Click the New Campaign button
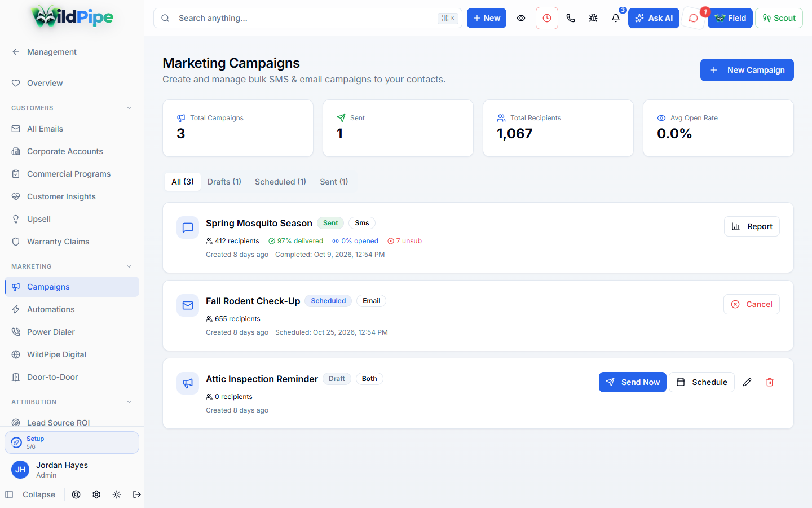This screenshot has width=812, height=508. tap(747, 70)
